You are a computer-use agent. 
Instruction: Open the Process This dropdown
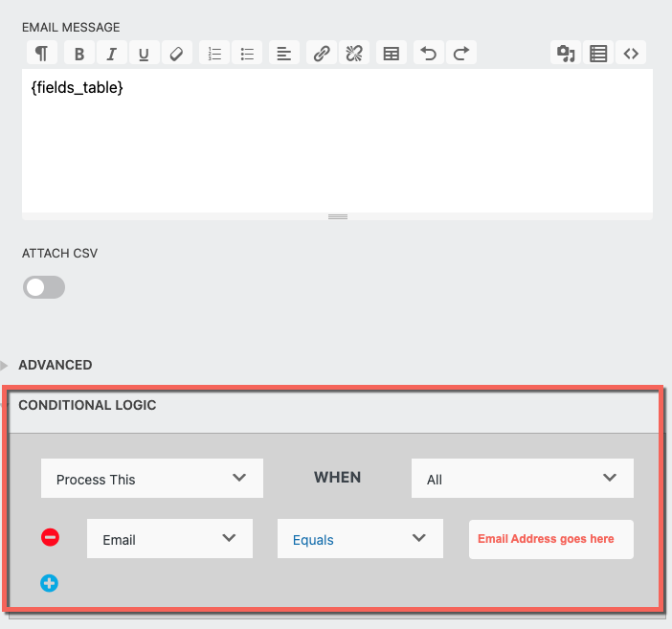tap(151, 479)
